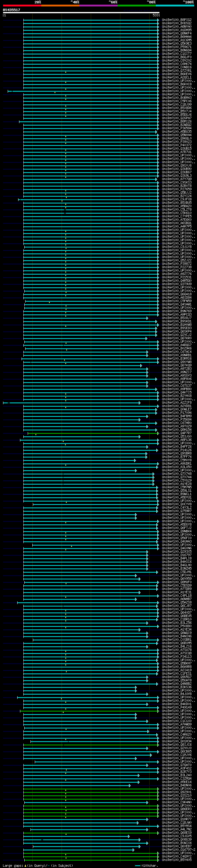The width and height of the screenshot is (197, 868).
Task: Select the UniRef100_Q7ZYR1 label
Action: [x=176, y=71]
